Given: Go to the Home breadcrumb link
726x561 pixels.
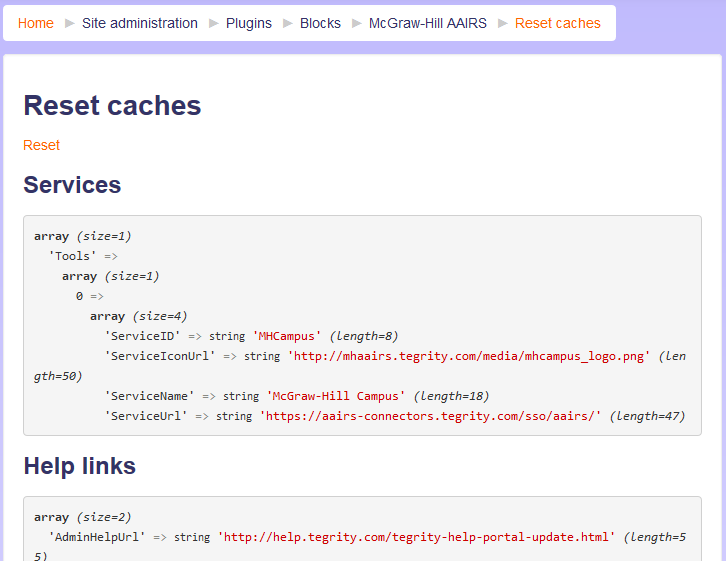Looking at the screenshot, I should (x=36, y=23).
